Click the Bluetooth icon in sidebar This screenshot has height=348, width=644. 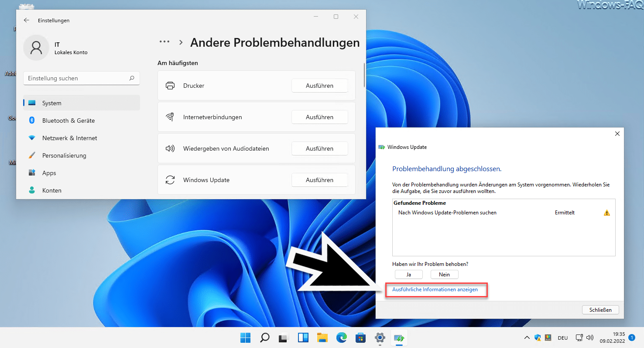[x=32, y=120]
